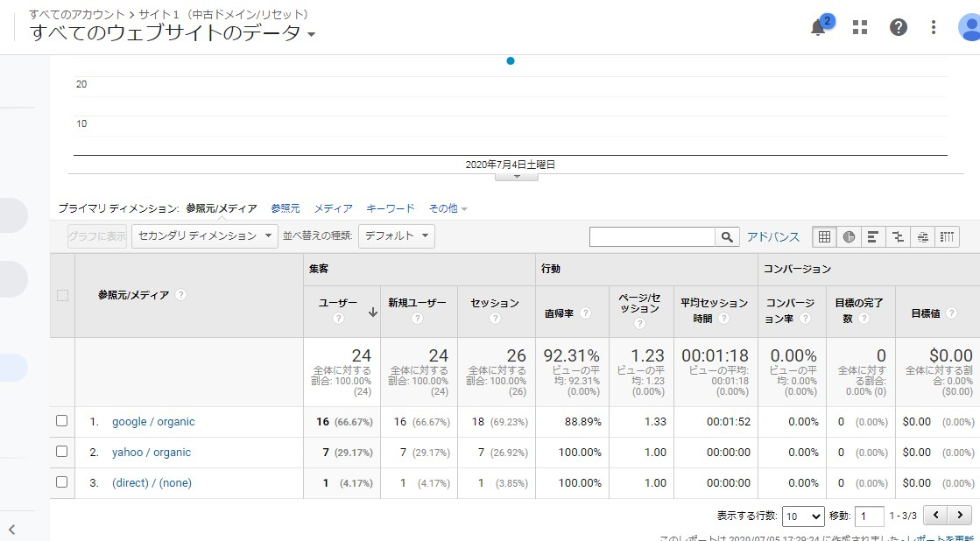Viewport: 980px width, 541px height.
Task: Click the table search magnifier button
Action: click(727, 236)
